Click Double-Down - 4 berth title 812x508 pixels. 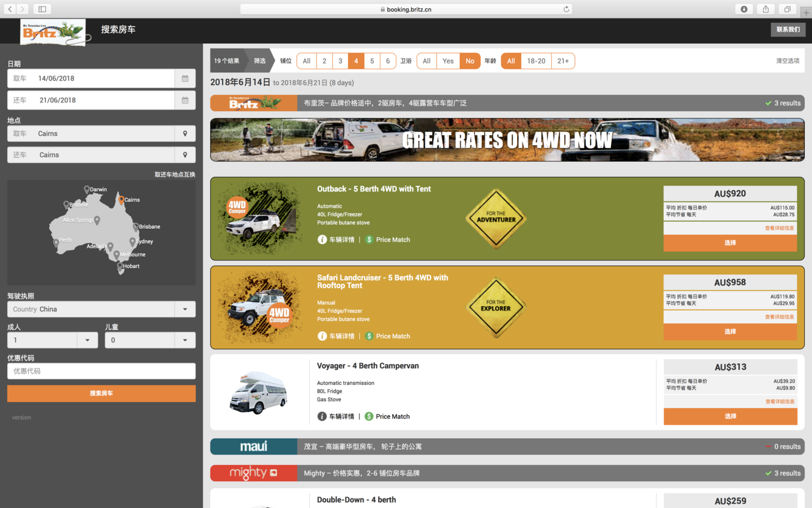[x=356, y=500]
